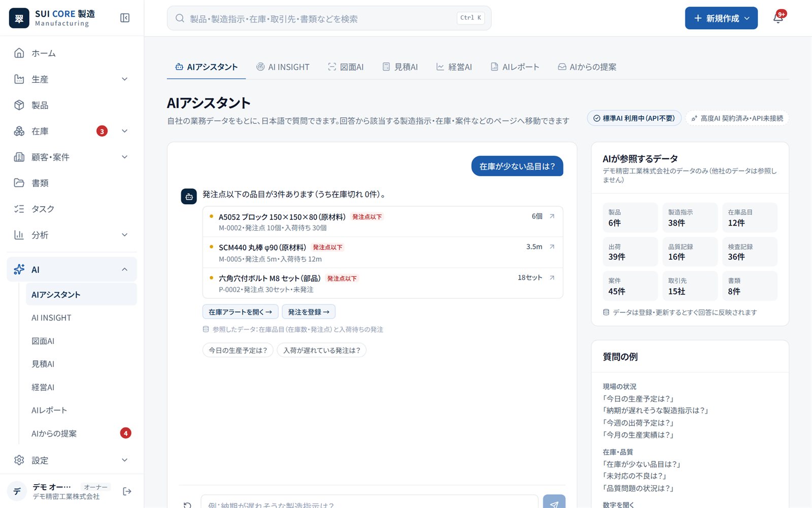This screenshot has width=812, height=508.
Task: Open the AIからの提案 tab
Action: 587,67
